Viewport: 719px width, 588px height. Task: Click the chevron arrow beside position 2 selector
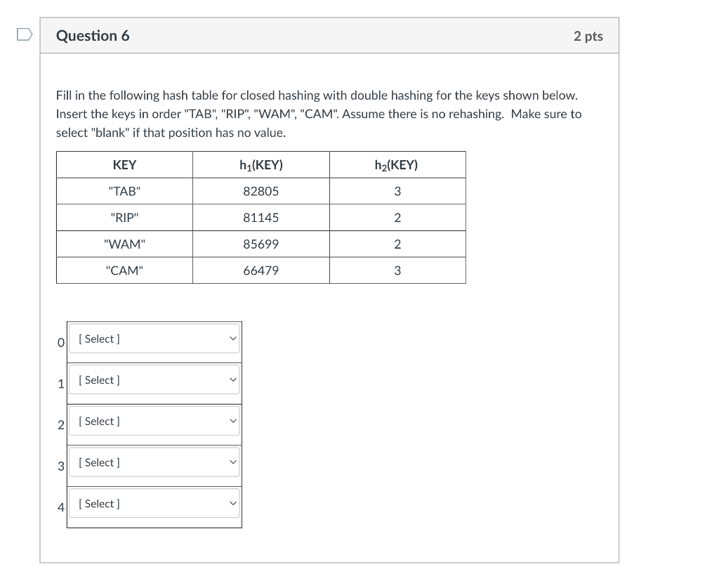pyautogui.click(x=232, y=421)
